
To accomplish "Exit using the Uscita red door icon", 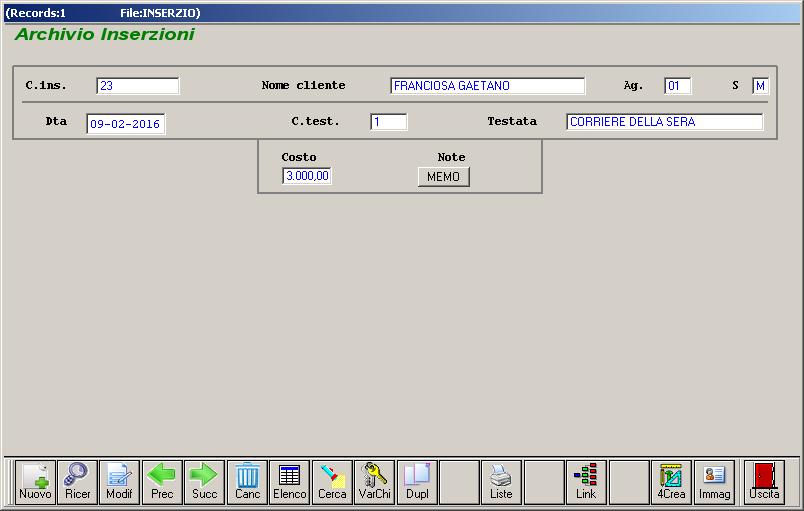I will click(x=764, y=482).
